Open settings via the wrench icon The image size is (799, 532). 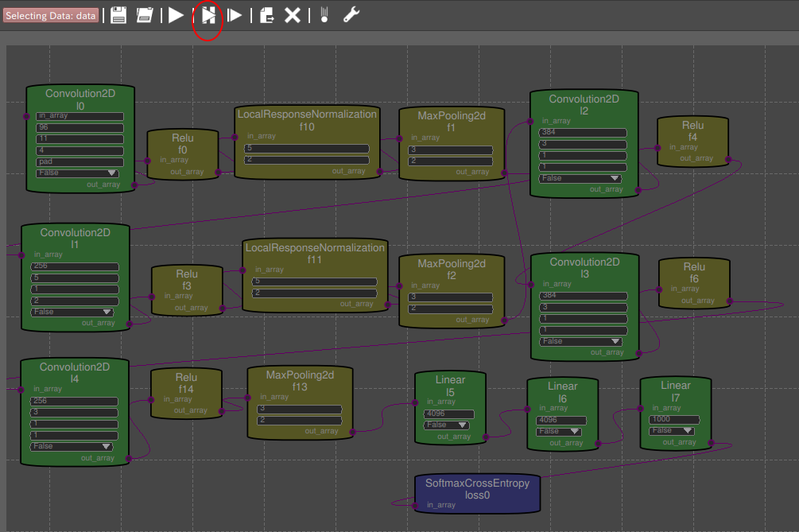(x=351, y=15)
